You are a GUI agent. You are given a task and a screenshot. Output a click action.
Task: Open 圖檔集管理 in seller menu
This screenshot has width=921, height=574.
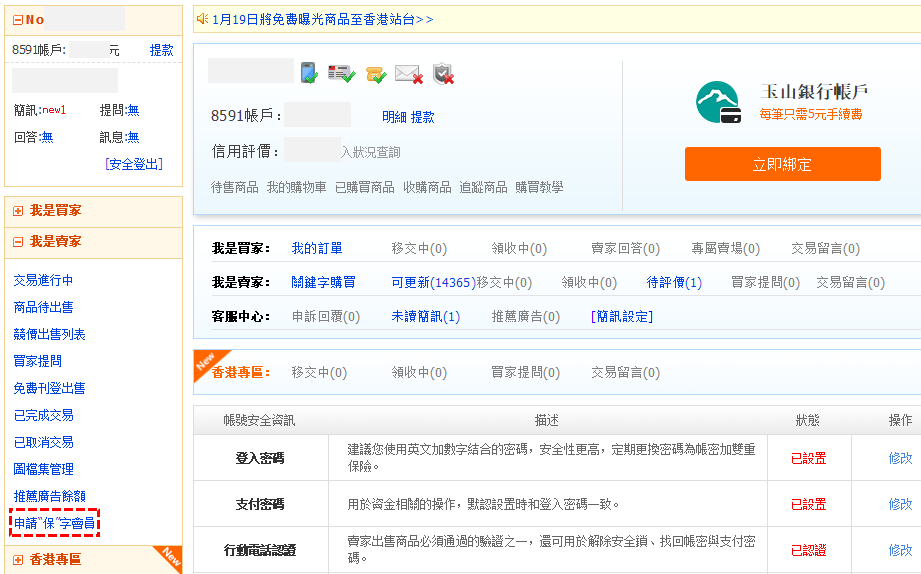(x=43, y=469)
